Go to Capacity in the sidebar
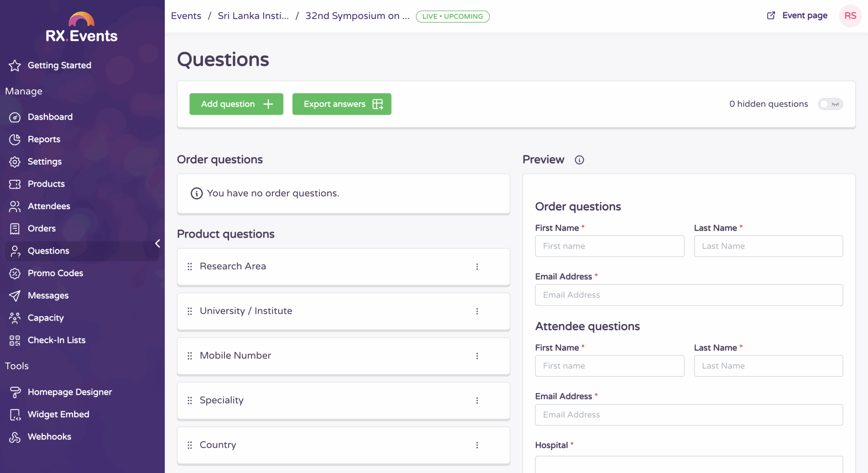The height and width of the screenshot is (473, 868). [45, 318]
